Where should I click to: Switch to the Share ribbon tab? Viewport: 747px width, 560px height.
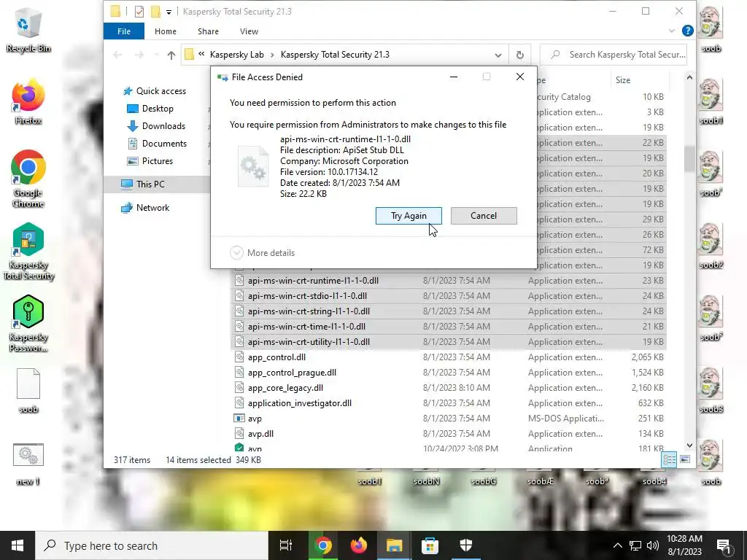click(208, 31)
